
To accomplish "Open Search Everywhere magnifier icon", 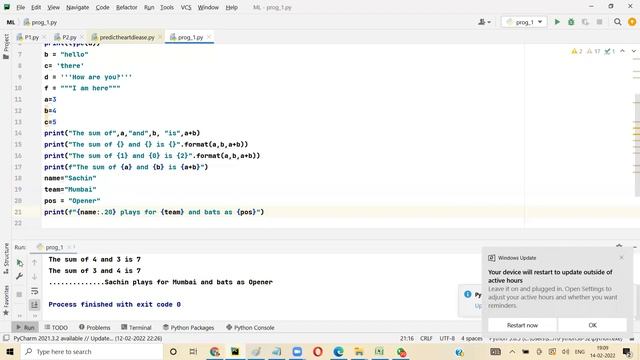I will pos(618,22).
